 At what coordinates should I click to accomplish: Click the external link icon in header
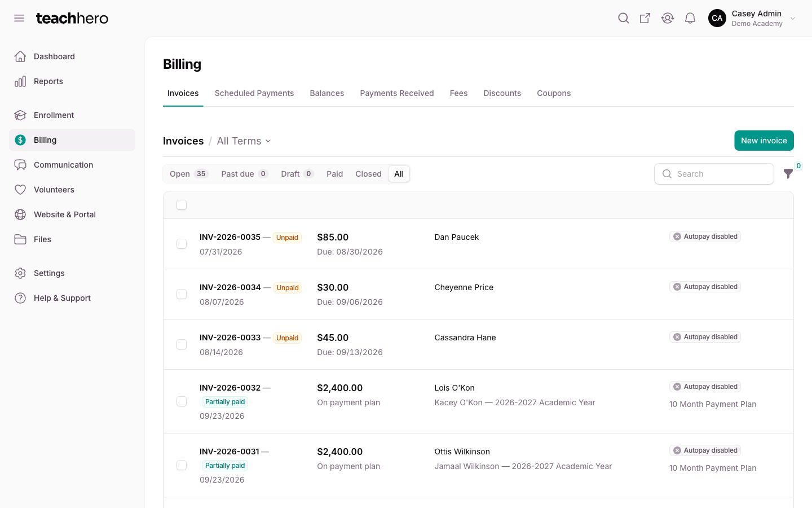click(x=645, y=18)
